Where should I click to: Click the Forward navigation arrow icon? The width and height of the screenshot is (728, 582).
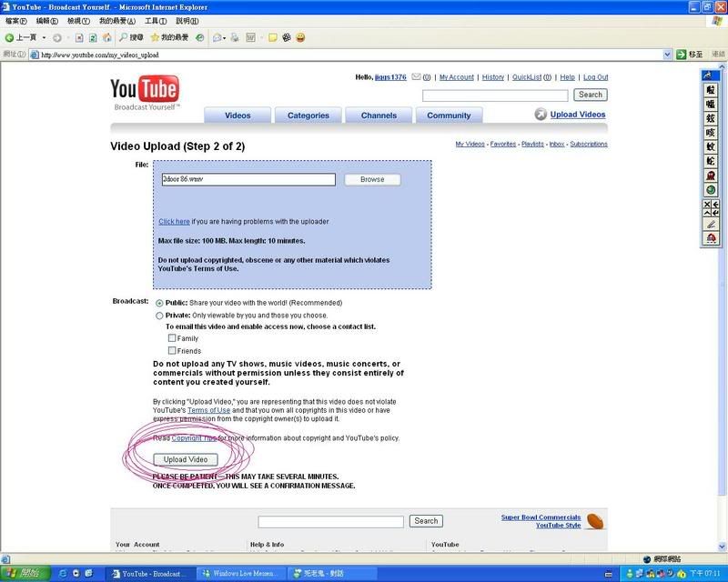pos(57,38)
